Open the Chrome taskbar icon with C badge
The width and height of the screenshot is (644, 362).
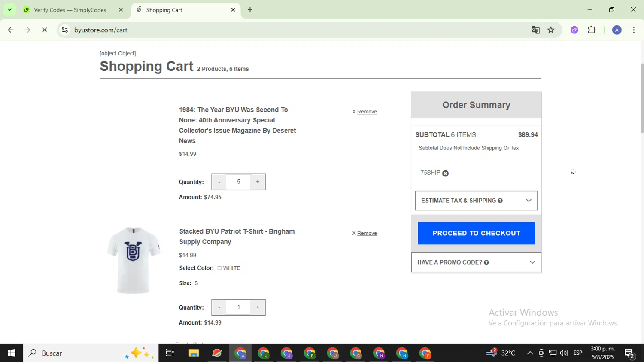[356, 353]
